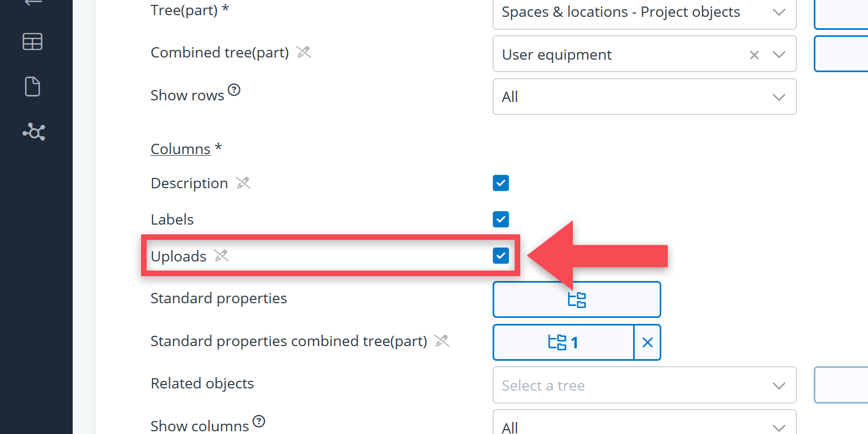
Task: Click the Show rows help icon
Action: click(x=234, y=90)
